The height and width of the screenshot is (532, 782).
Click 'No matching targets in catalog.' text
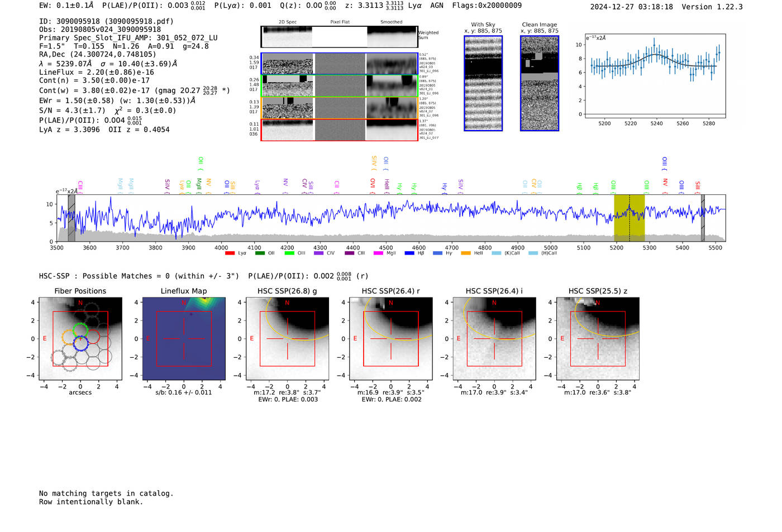click(106, 493)
